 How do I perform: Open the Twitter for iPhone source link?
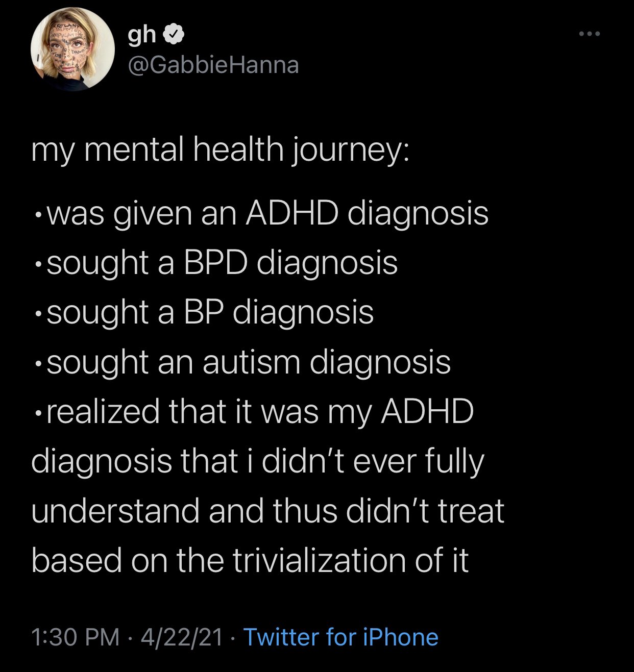pos(341,637)
